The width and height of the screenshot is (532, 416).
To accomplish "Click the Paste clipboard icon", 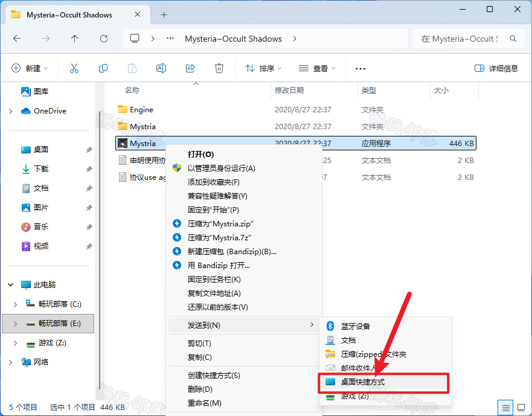I will [132, 68].
